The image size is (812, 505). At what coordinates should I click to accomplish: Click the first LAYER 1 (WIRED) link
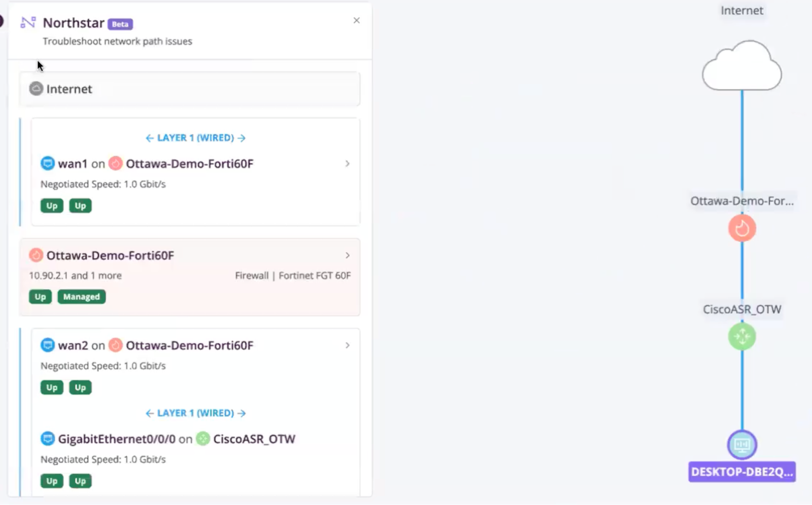tap(195, 138)
